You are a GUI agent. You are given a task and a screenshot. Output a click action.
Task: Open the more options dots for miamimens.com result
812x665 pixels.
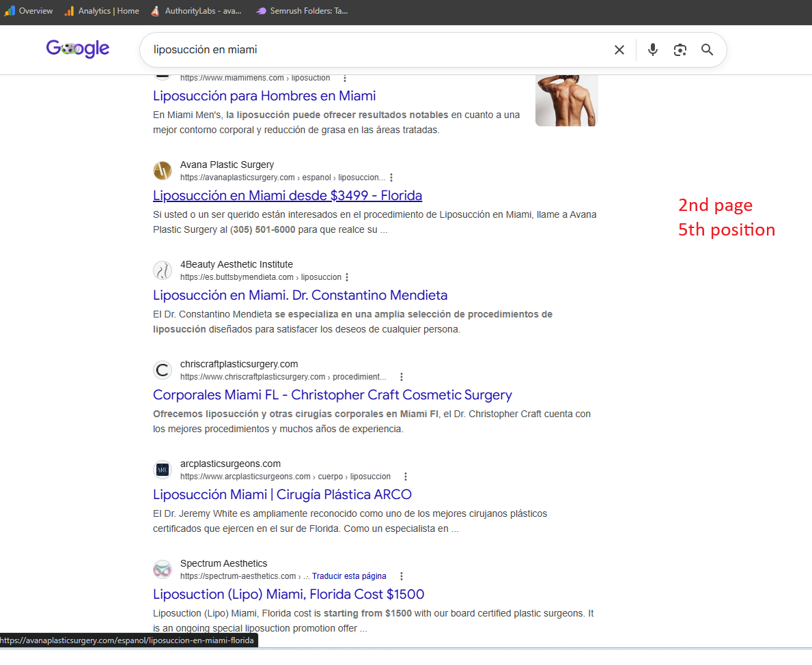tap(345, 79)
